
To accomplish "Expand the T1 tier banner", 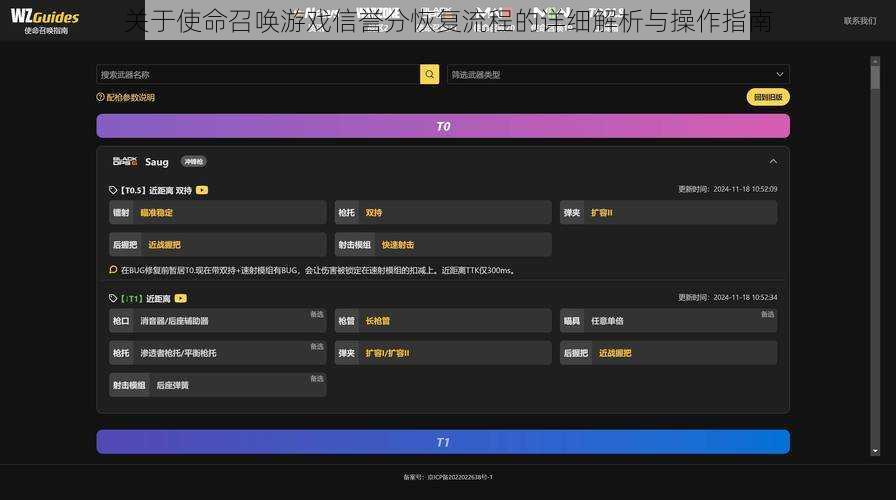I will coord(443,442).
